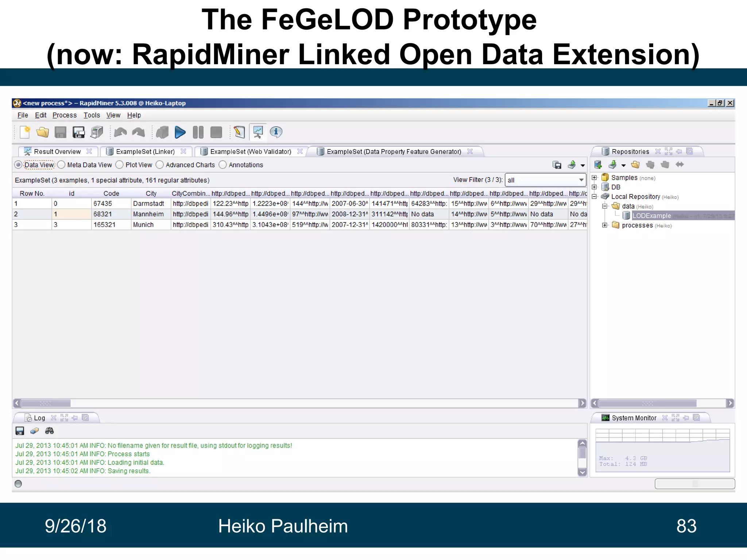Click the add repository icon

click(x=598, y=165)
